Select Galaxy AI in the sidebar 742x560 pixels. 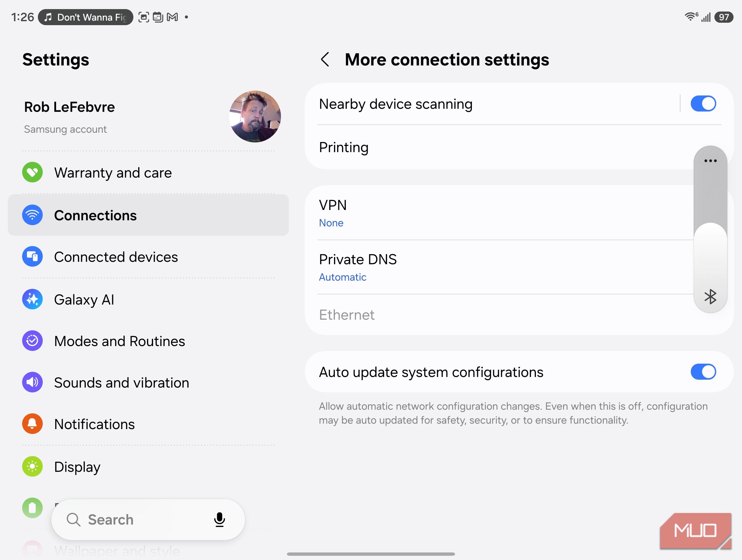pyautogui.click(x=148, y=299)
